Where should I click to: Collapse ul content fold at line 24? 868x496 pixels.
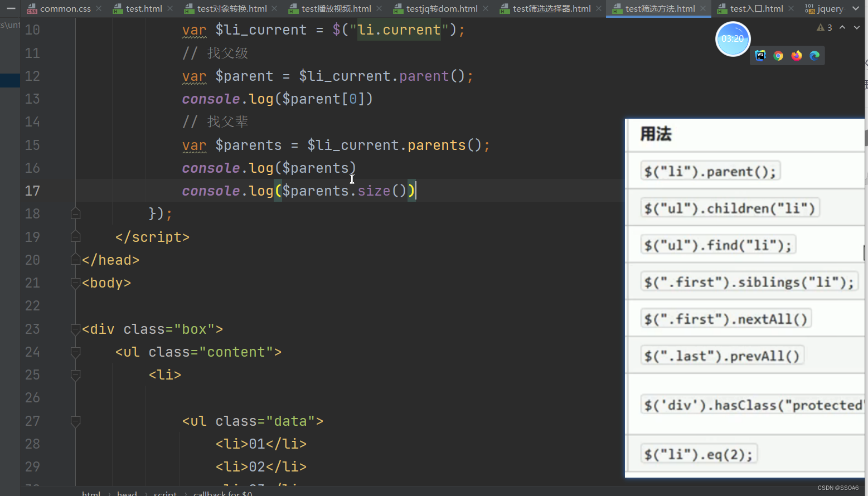point(76,352)
